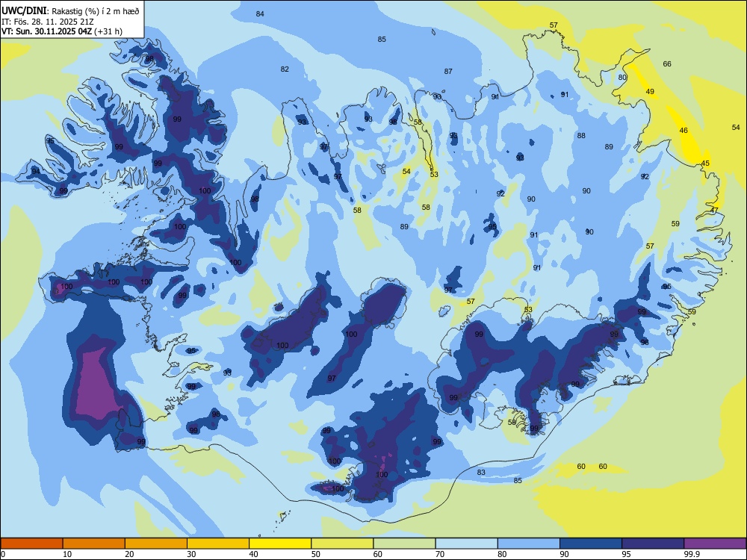
Task: Click the 90–95 dark blue legend swatch
Action: (591, 544)
